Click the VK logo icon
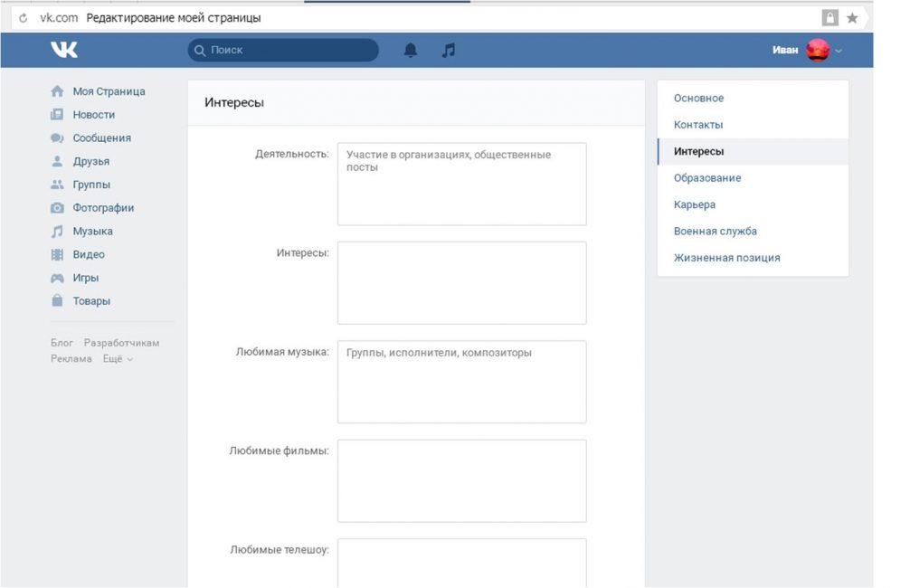This screenshot has height=588, width=910. coord(64,51)
